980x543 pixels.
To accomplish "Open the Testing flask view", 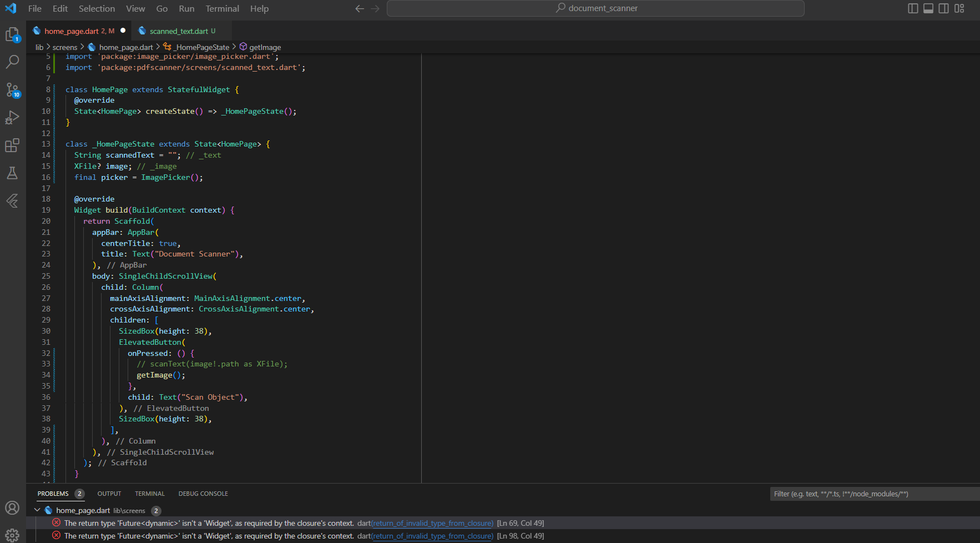I will [12, 173].
